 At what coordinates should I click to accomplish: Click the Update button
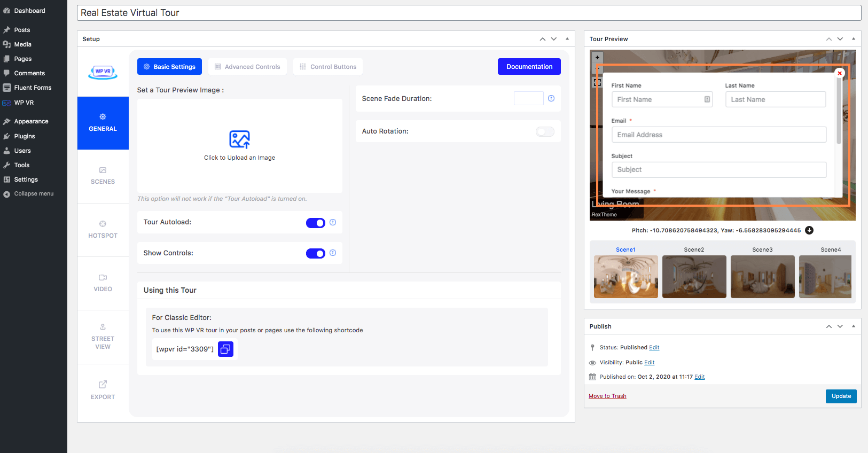point(841,396)
